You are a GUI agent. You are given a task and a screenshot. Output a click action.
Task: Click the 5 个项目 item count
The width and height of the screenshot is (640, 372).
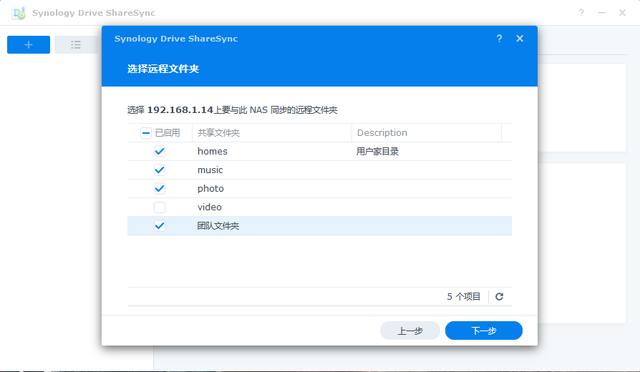click(463, 296)
